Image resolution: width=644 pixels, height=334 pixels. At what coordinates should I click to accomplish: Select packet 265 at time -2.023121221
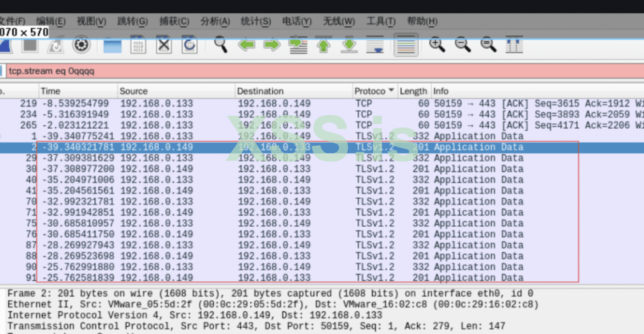click(322, 125)
